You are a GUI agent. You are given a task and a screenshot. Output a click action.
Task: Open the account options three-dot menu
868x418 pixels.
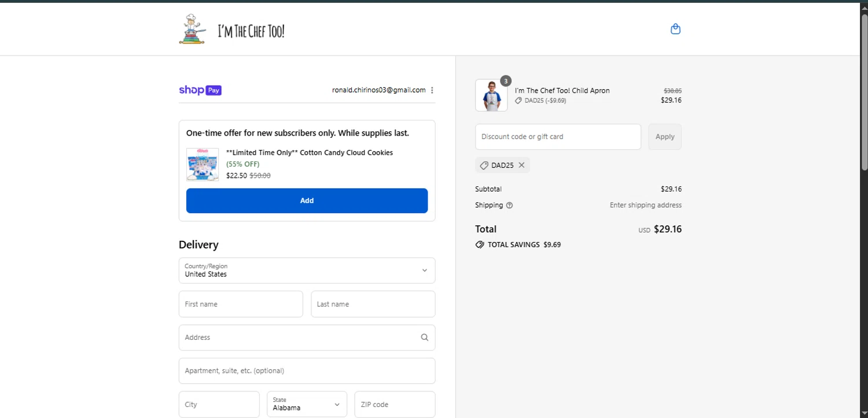tap(432, 90)
